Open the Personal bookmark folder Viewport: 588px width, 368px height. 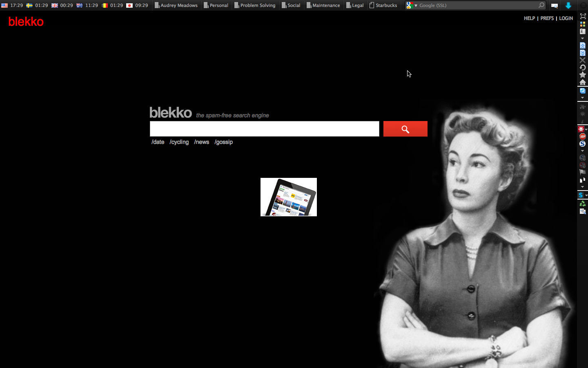tap(216, 5)
